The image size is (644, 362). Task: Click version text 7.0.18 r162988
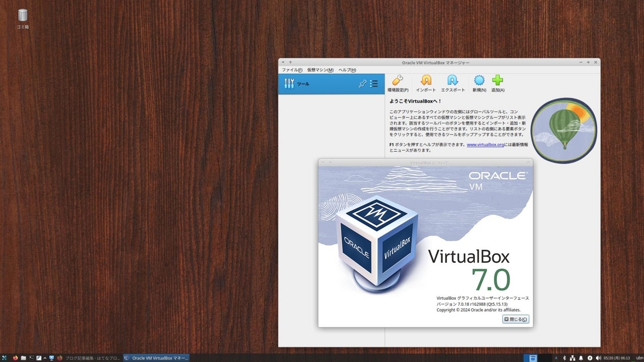pyautogui.click(x=472, y=304)
